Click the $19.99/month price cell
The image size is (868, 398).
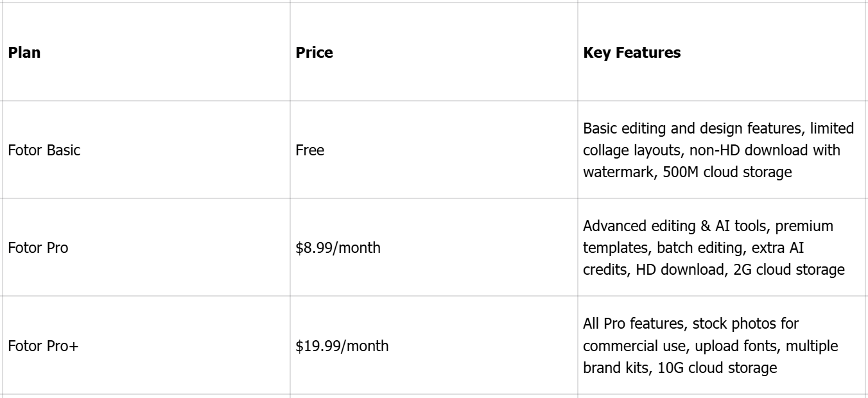(342, 347)
